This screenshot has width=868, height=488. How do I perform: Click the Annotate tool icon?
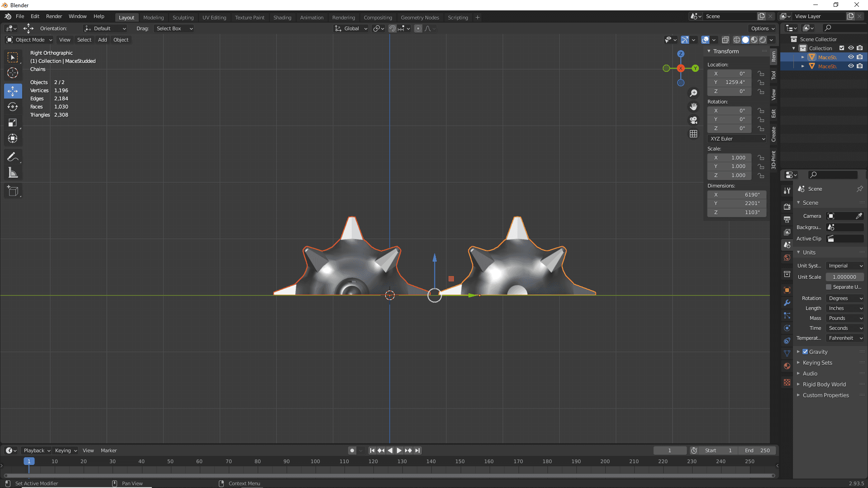click(x=13, y=157)
